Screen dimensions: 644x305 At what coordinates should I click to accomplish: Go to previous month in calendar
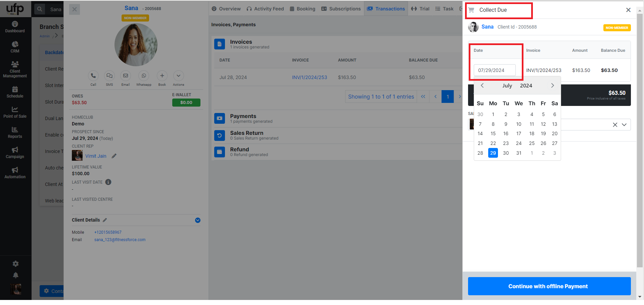coord(482,86)
